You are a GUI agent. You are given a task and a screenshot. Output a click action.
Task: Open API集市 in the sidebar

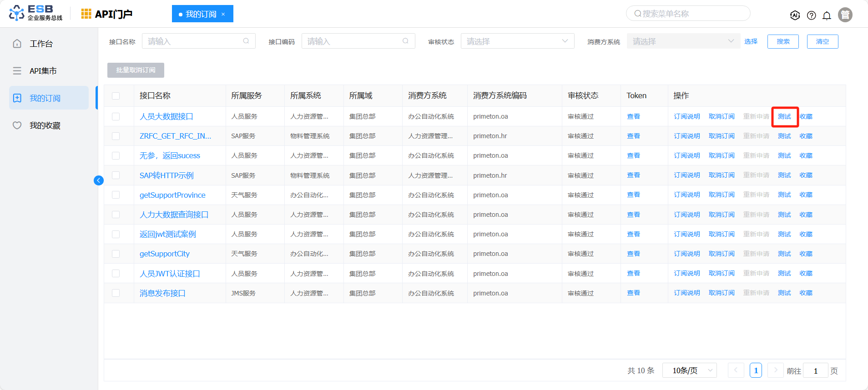pyautogui.click(x=43, y=71)
